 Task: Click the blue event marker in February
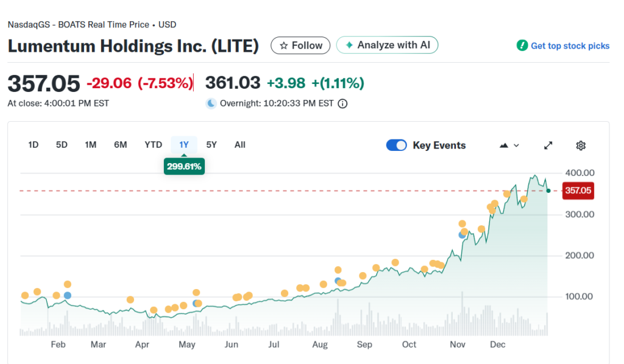pyautogui.click(x=68, y=295)
